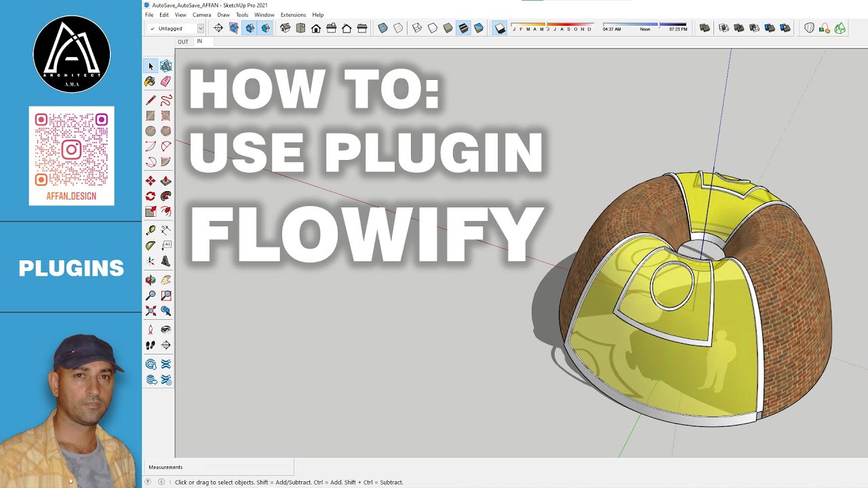Choose the pink Eraser tool

[x=165, y=81]
